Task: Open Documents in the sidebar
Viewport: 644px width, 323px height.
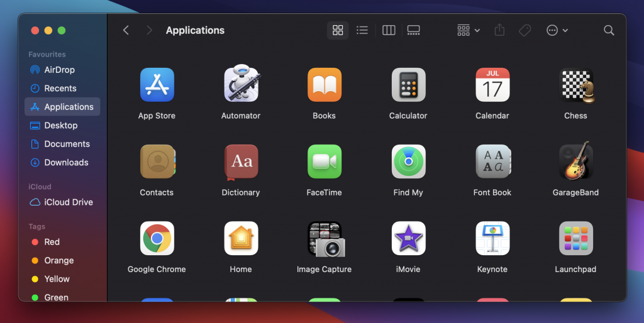Action: pos(62,144)
